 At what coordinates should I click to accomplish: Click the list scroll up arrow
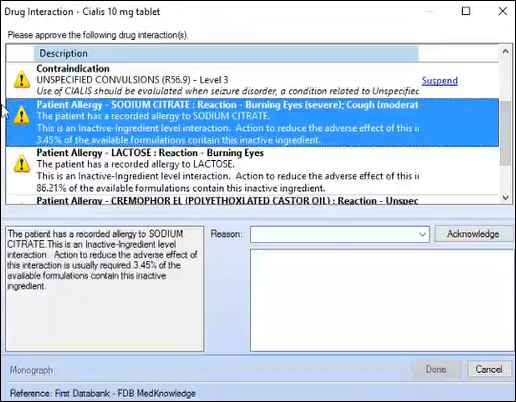[505, 52]
